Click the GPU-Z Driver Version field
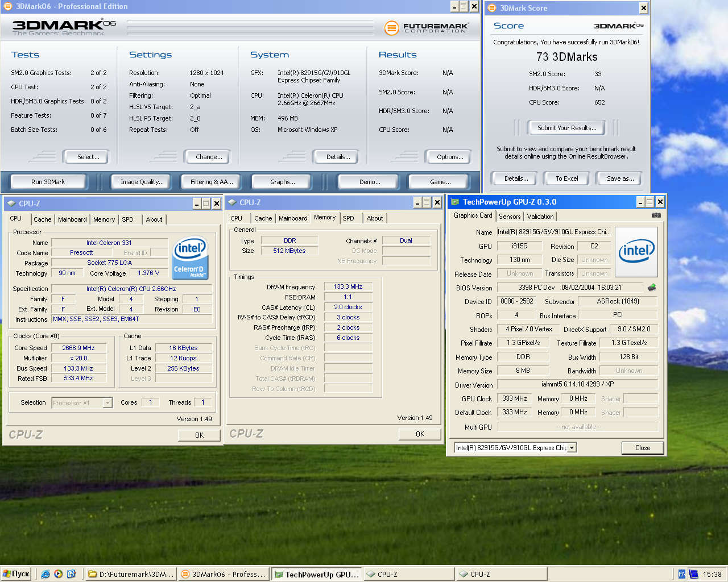728x582 pixels. (x=577, y=384)
